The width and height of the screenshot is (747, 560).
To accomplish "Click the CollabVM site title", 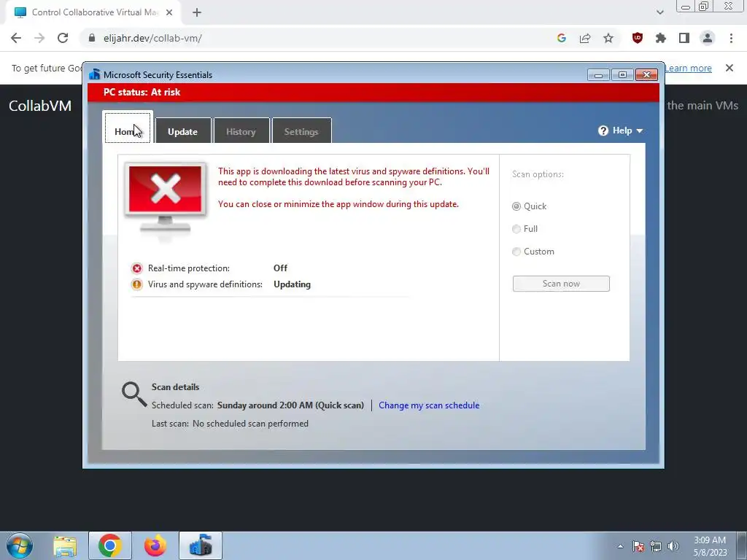I will pos(40,106).
